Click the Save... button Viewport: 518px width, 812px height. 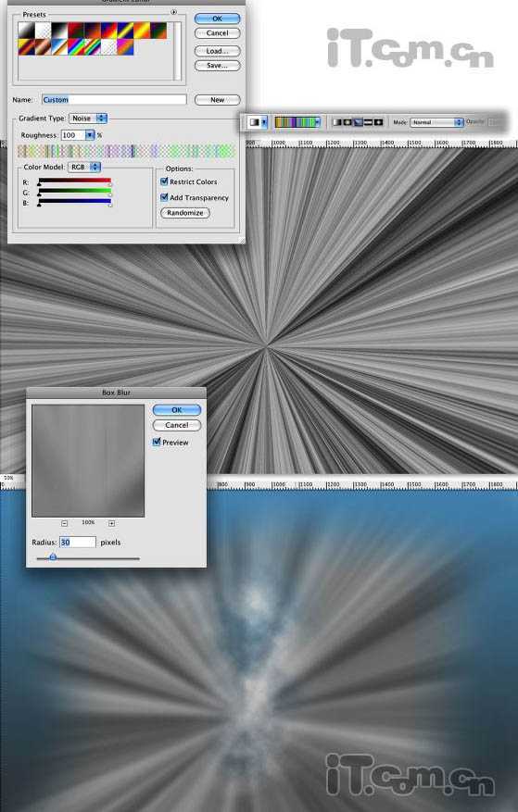point(217,66)
